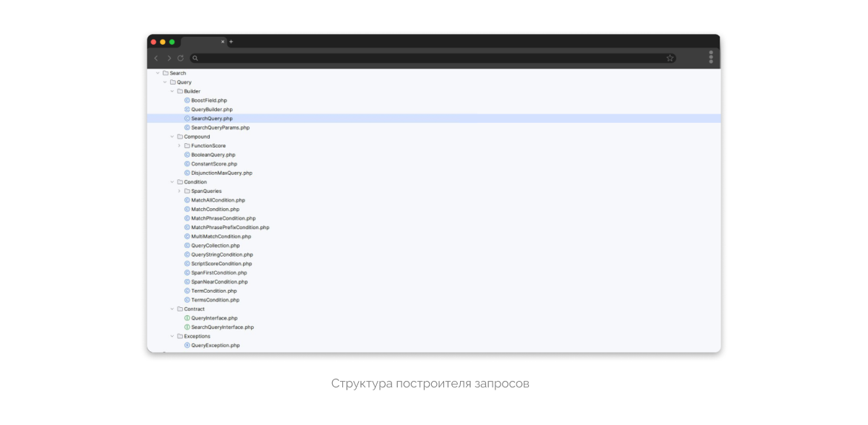Select the Exceptions folder label
868x425 pixels.
click(197, 336)
